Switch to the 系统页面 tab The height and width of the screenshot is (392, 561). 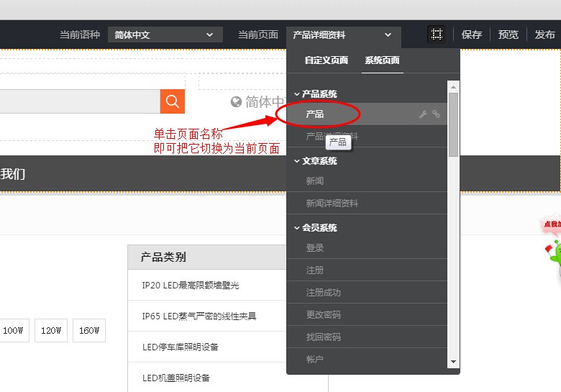pos(382,60)
